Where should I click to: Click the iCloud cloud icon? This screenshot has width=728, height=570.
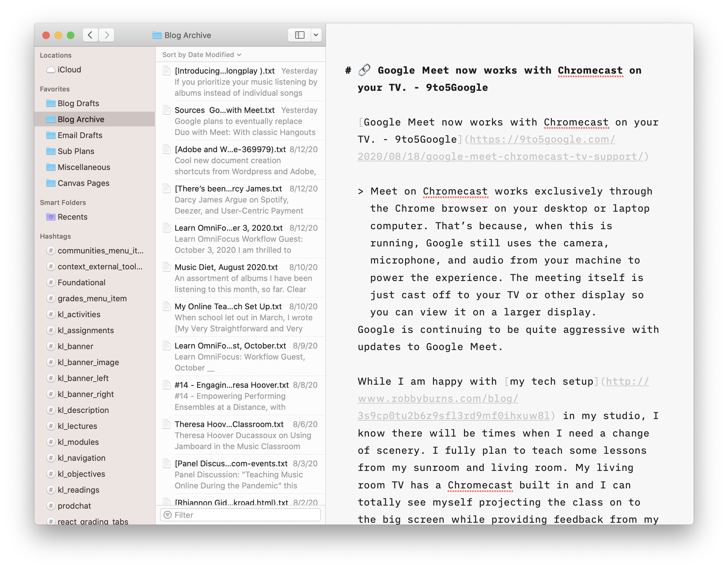(x=51, y=70)
